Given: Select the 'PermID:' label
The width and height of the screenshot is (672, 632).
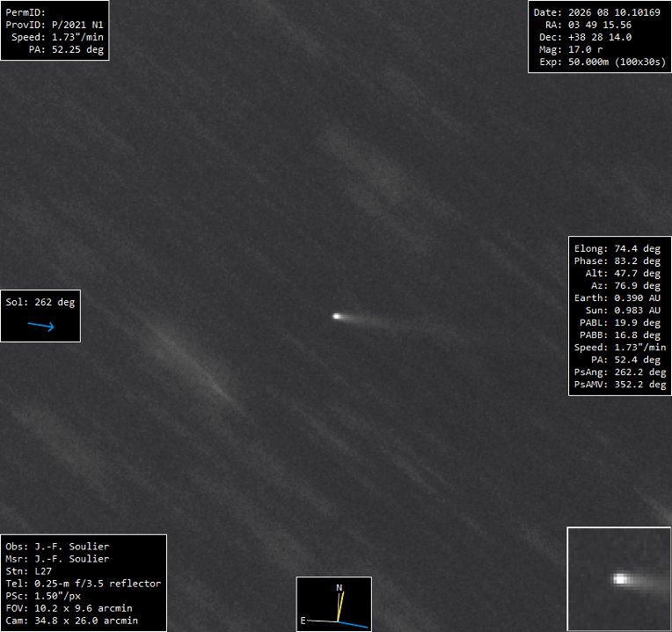Looking at the screenshot, I should pyautogui.click(x=26, y=12).
